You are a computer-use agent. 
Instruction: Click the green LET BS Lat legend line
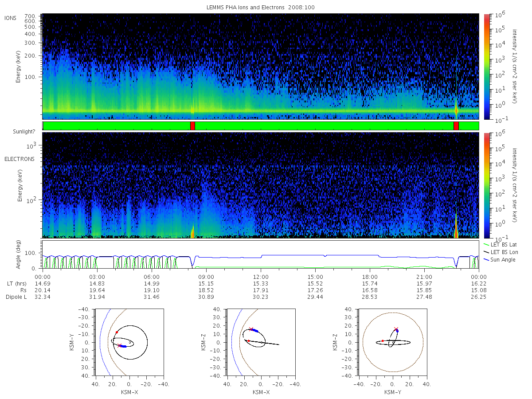point(485,244)
